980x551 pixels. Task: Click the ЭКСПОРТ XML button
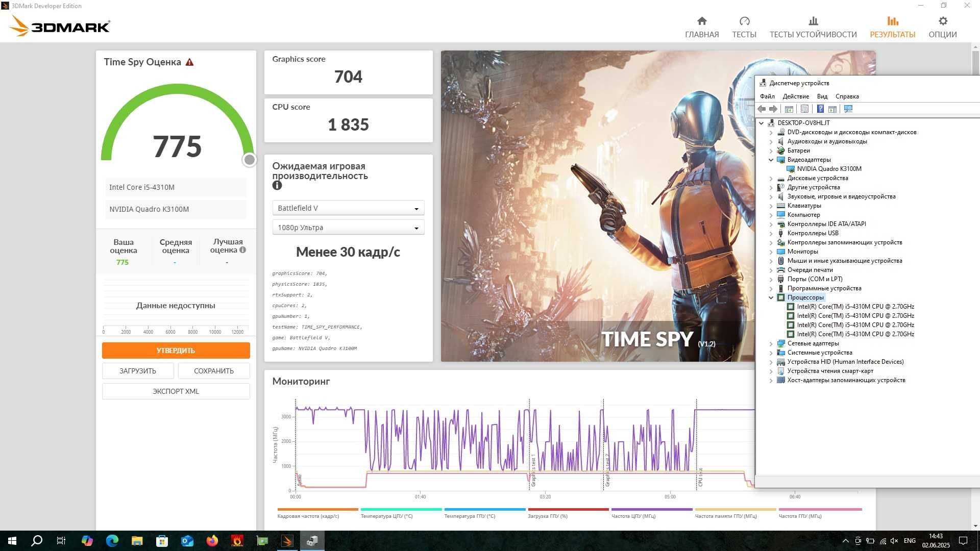176,391
